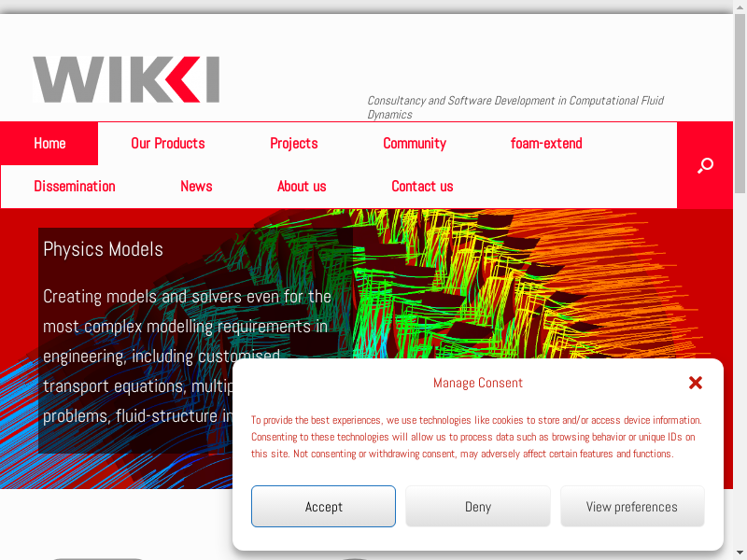The height and width of the screenshot is (560, 747).
Task: Open the About us page
Action: pyautogui.click(x=302, y=187)
